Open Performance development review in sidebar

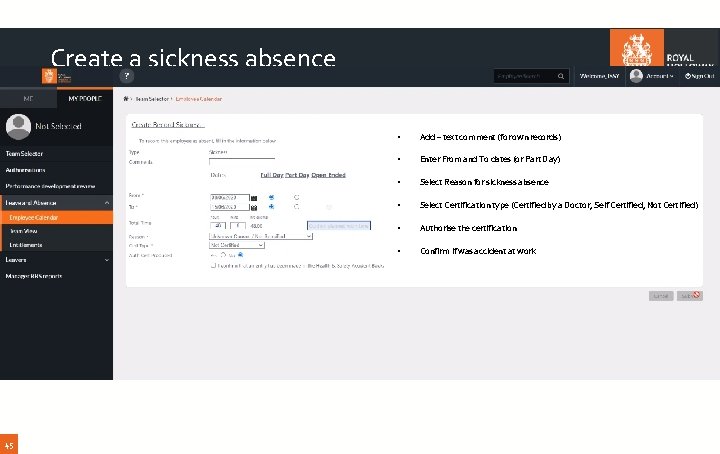tap(56, 186)
